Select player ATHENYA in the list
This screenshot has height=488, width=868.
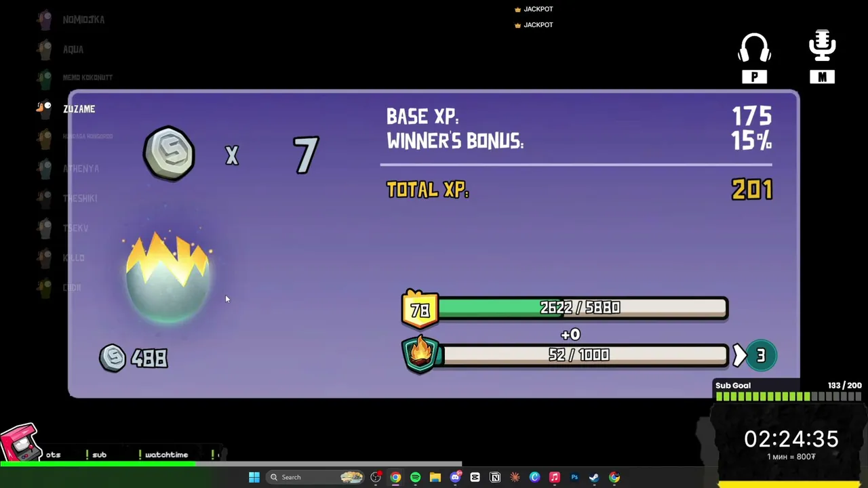tap(81, 169)
